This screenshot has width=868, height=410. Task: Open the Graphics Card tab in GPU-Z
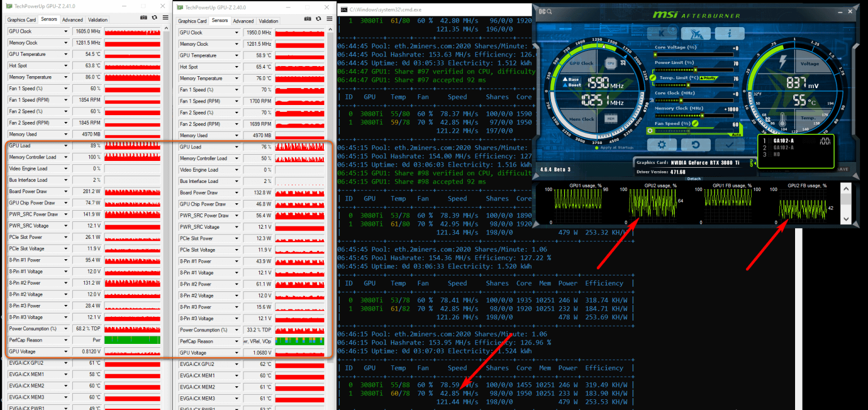point(21,19)
